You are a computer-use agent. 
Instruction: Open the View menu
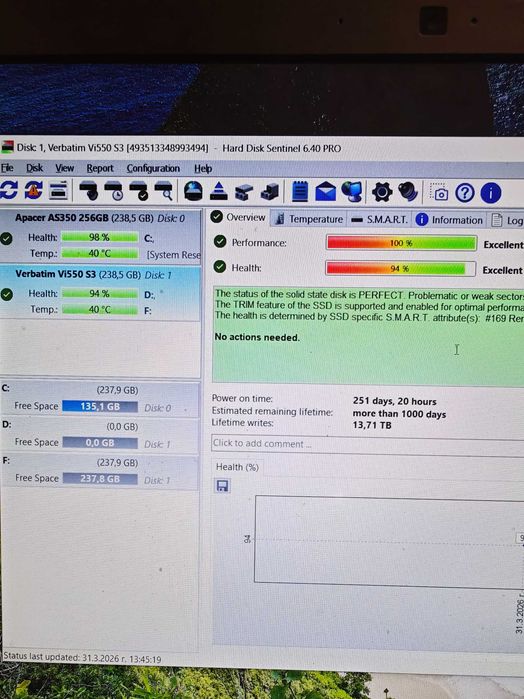coord(64,168)
